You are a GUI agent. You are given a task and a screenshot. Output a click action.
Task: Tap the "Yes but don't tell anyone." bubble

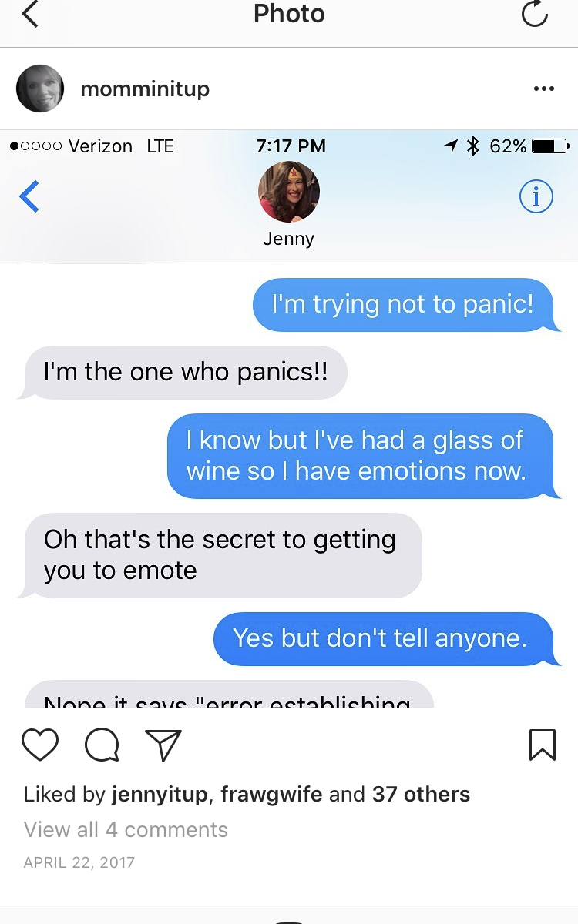pos(385,638)
